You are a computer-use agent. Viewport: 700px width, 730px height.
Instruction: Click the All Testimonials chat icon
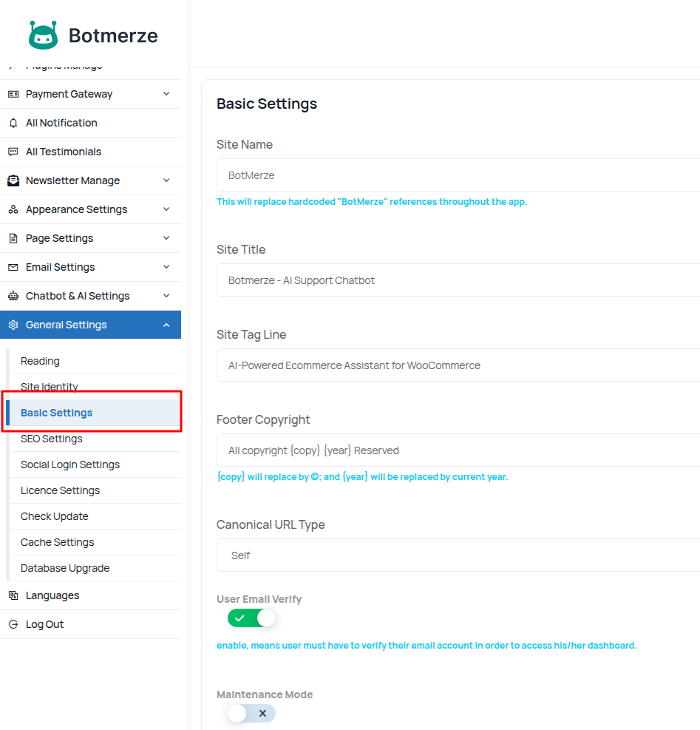coord(13,152)
